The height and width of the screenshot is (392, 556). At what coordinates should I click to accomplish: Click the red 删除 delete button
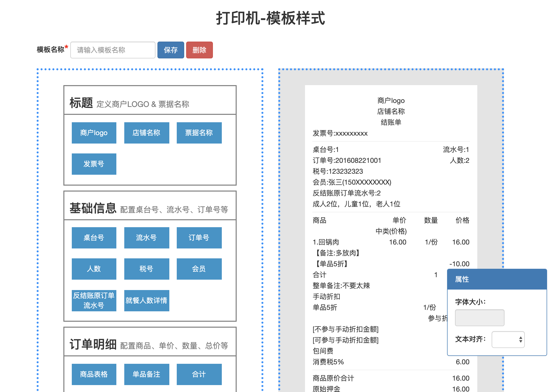[199, 50]
